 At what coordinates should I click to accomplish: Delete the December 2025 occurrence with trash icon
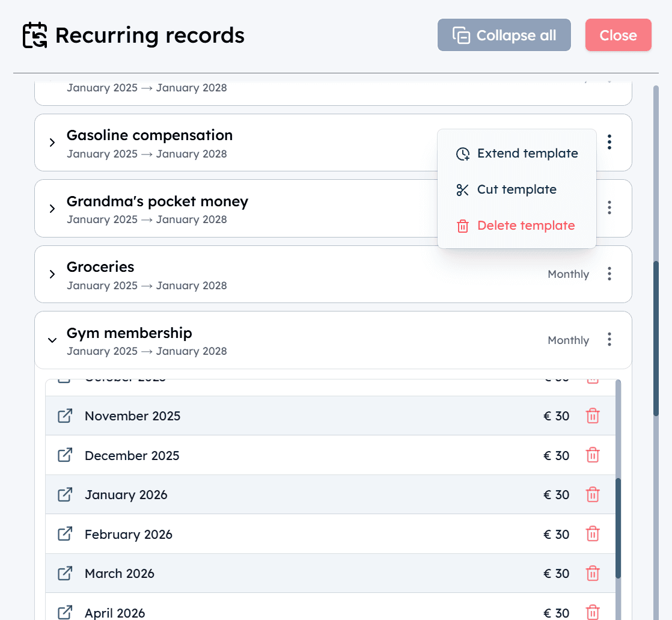(x=593, y=455)
